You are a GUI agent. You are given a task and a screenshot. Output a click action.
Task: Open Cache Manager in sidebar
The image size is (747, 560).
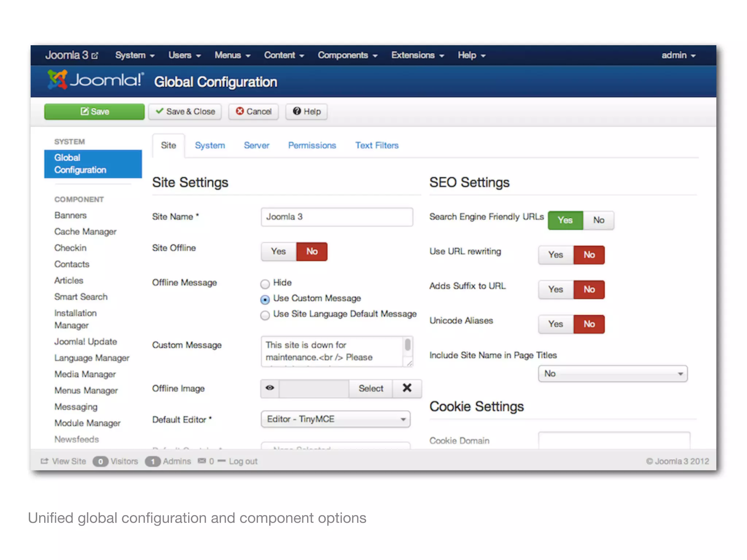click(x=85, y=232)
